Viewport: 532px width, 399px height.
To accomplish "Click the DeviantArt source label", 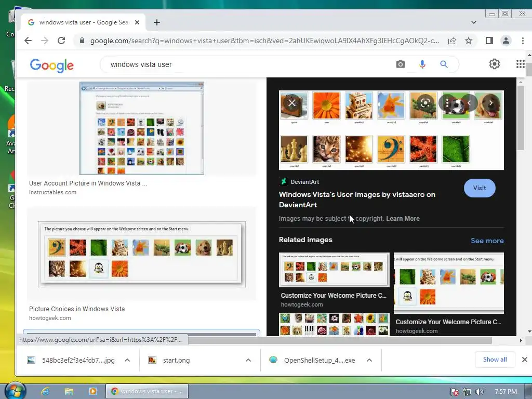I will [304, 182].
